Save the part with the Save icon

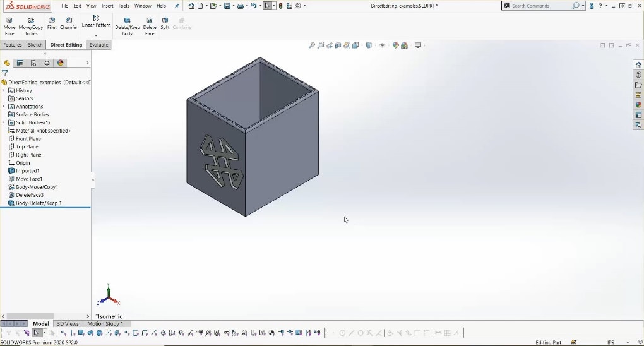[227, 6]
